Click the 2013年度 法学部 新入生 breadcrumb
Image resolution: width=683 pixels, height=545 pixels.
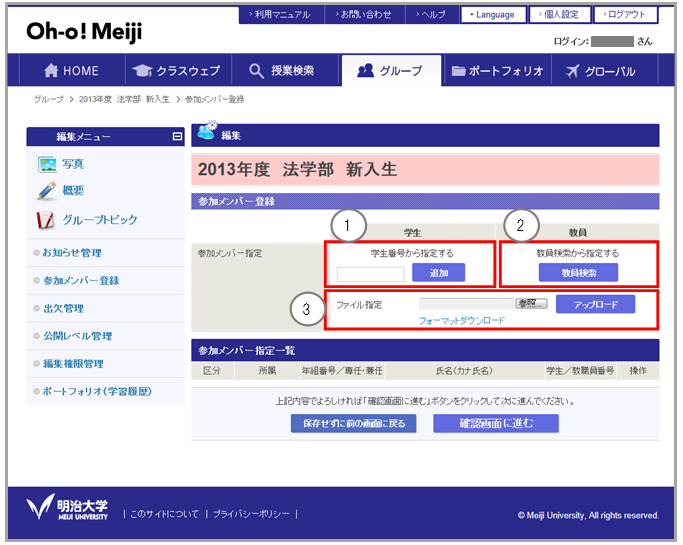pyautogui.click(x=124, y=99)
